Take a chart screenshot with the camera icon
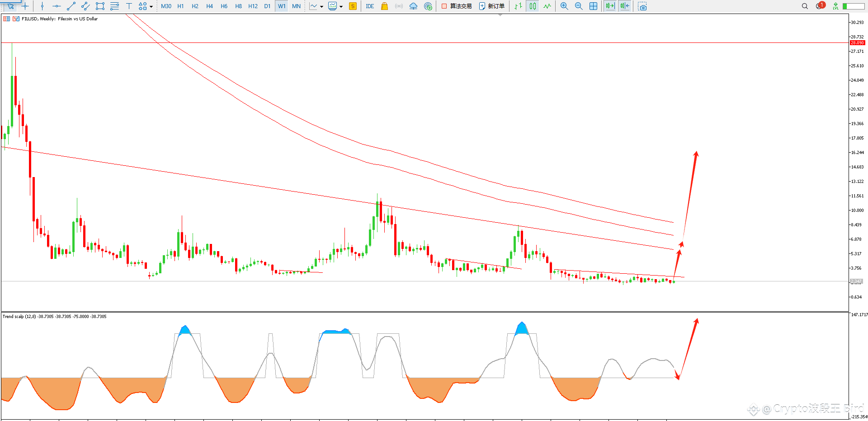Image resolution: width=868 pixels, height=421 pixels. (x=642, y=6)
